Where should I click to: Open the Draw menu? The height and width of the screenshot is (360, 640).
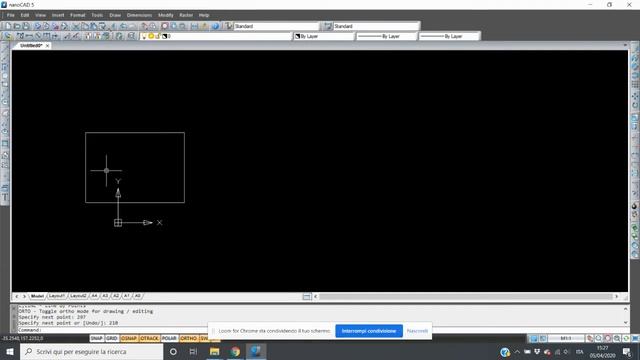(x=115, y=15)
